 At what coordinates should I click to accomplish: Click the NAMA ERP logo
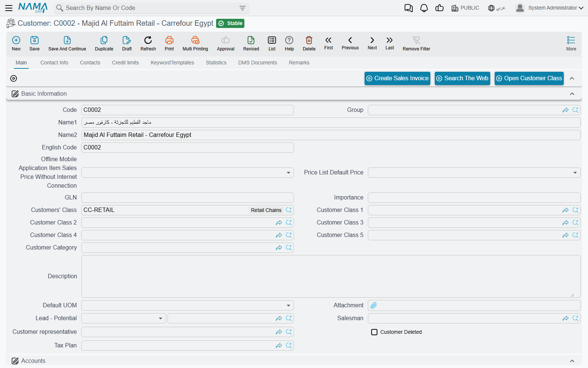[x=33, y=8]
